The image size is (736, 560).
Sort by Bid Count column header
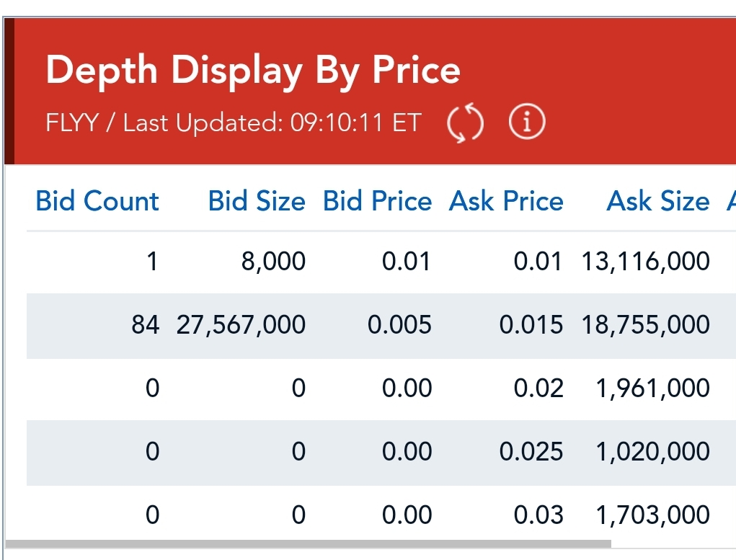(97, 201)
